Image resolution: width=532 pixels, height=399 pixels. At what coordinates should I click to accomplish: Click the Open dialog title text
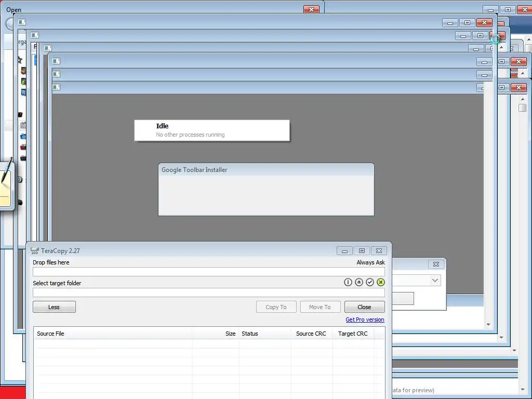point(14,10)
